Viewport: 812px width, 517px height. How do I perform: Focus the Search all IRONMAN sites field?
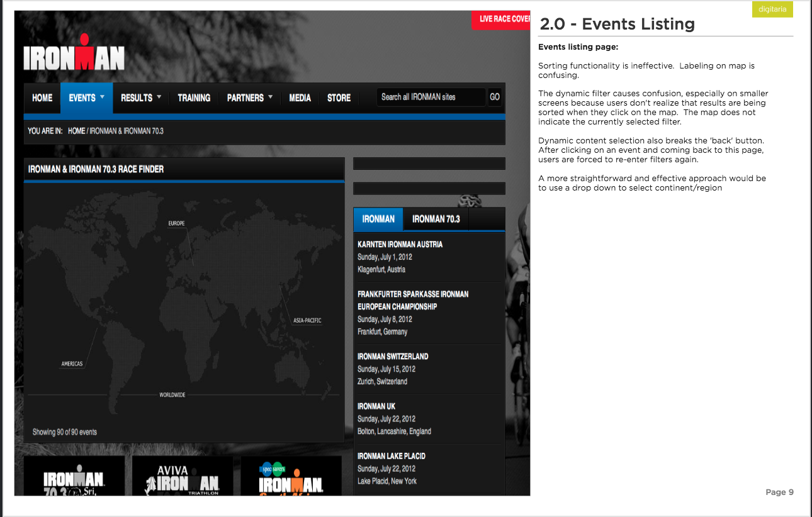click(431, 97)
